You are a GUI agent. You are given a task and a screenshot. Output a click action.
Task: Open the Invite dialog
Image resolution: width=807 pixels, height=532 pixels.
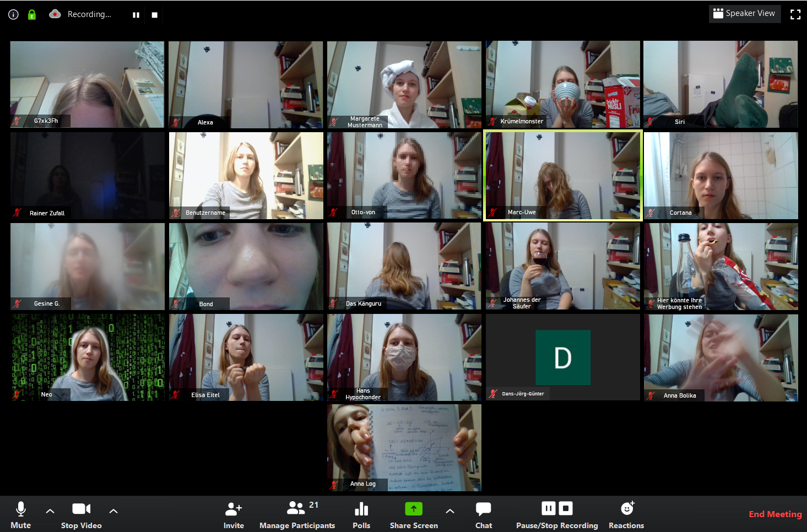coord(234,514)
